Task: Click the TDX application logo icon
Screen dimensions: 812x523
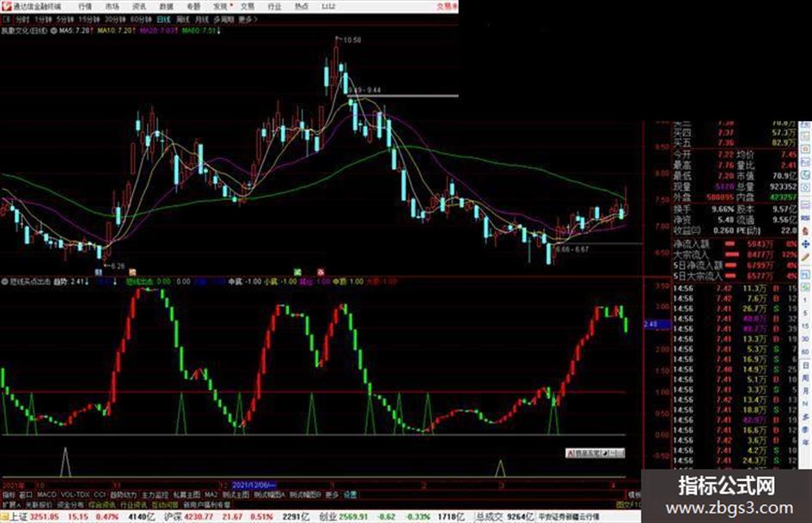Action: [x=6, y=7]
